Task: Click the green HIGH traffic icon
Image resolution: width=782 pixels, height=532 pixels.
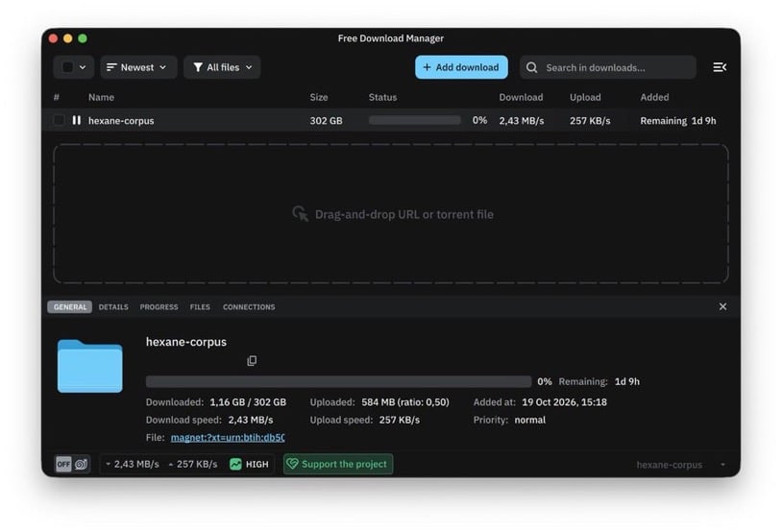Action: 235,464
